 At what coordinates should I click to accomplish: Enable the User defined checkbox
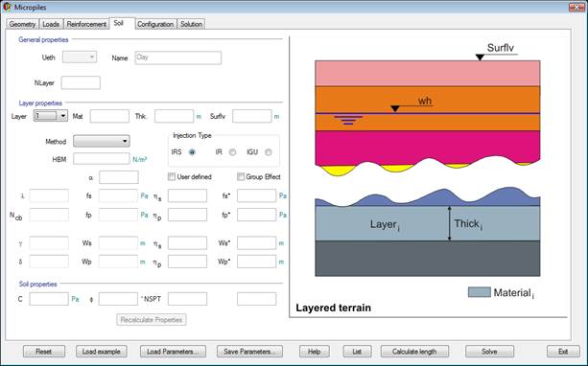pos(172,176)
